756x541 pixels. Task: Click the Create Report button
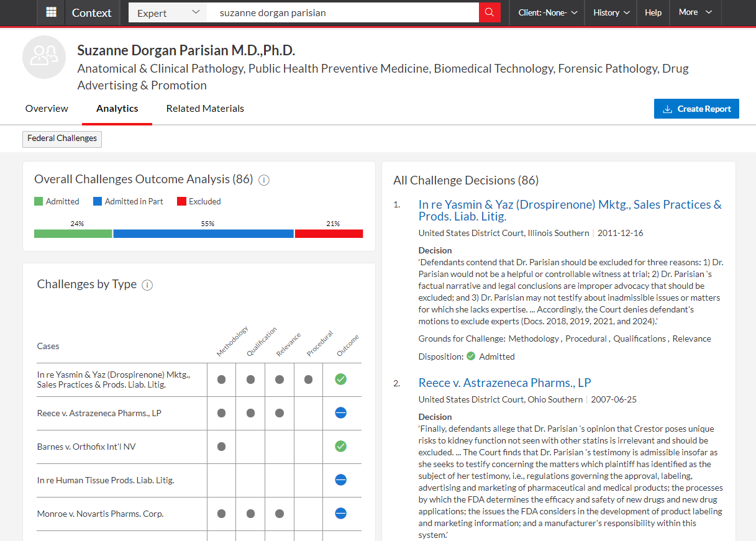pos(696,109)
